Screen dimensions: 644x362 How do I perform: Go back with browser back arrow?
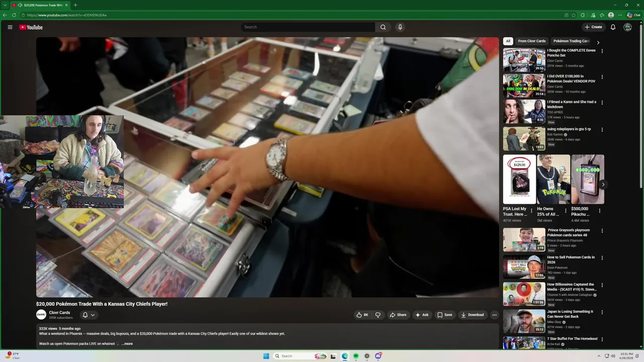point(5,15)
